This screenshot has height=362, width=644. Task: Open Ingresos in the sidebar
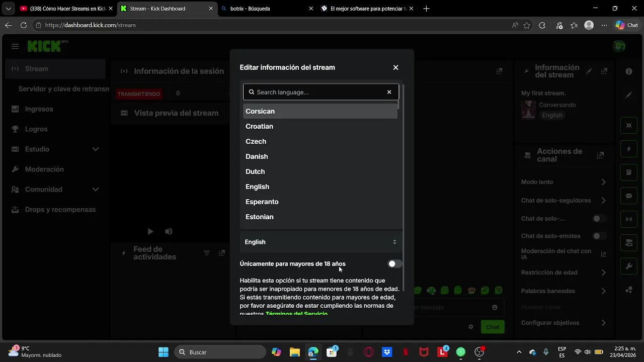pyautogui.click(x=55, y=109)
